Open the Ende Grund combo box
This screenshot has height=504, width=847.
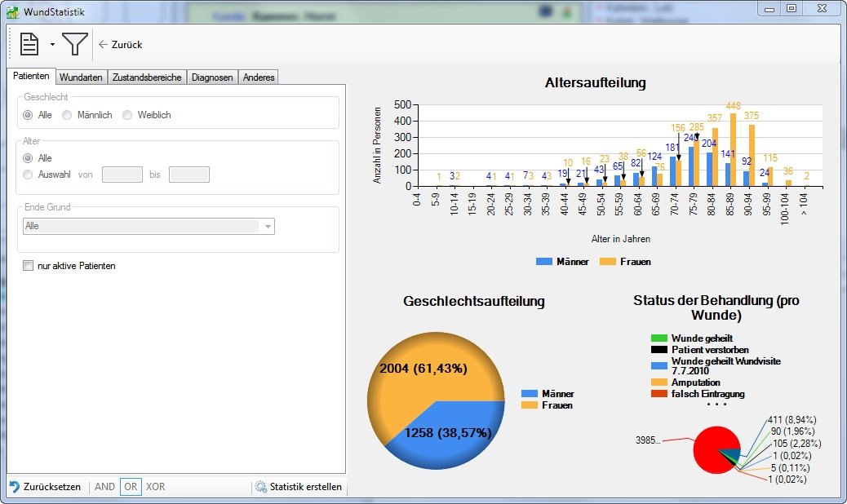tap(149, 226)
